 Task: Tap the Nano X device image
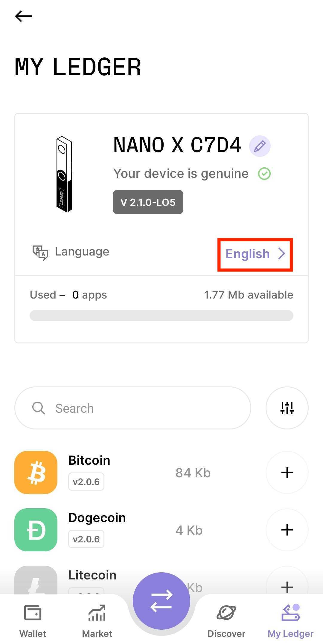point(64,174)
